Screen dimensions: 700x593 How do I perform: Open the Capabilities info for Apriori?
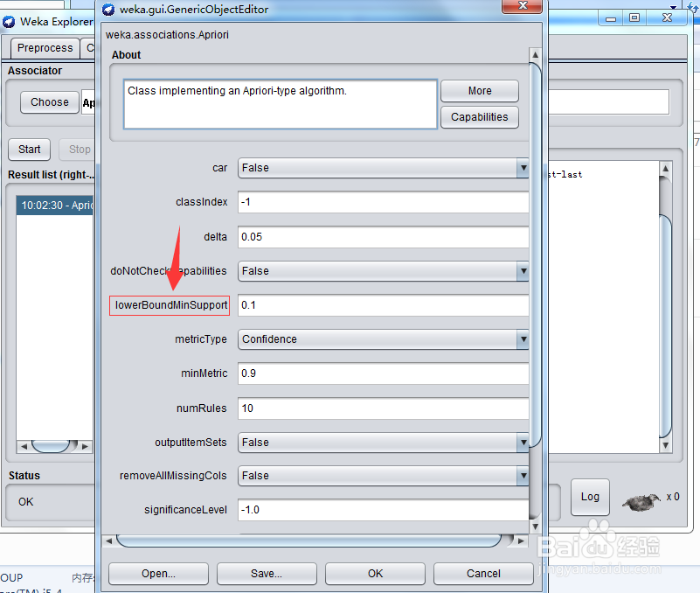[x=480, y=117]
